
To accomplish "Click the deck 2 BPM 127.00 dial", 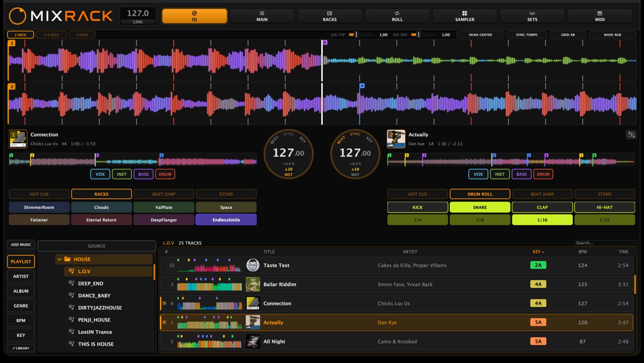I will (x=355, y=154).
